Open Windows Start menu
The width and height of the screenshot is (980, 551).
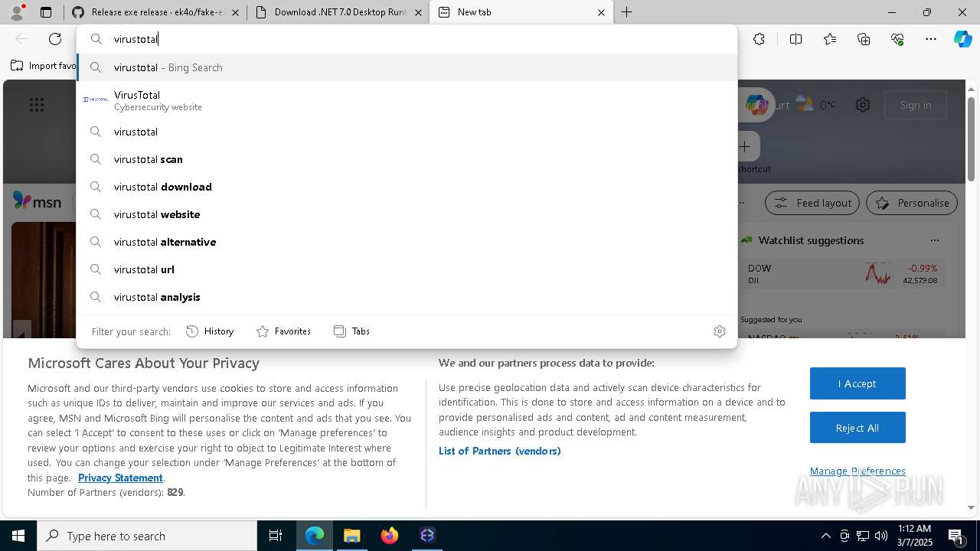point(18,536)
